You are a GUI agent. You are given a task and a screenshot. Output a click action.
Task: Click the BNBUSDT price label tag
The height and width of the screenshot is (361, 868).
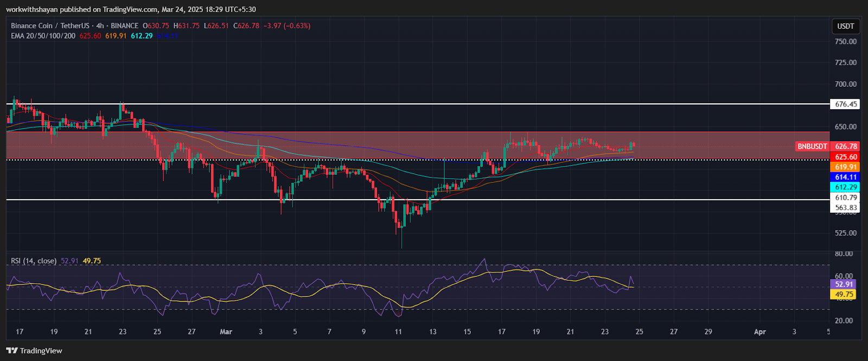(812, 147)
